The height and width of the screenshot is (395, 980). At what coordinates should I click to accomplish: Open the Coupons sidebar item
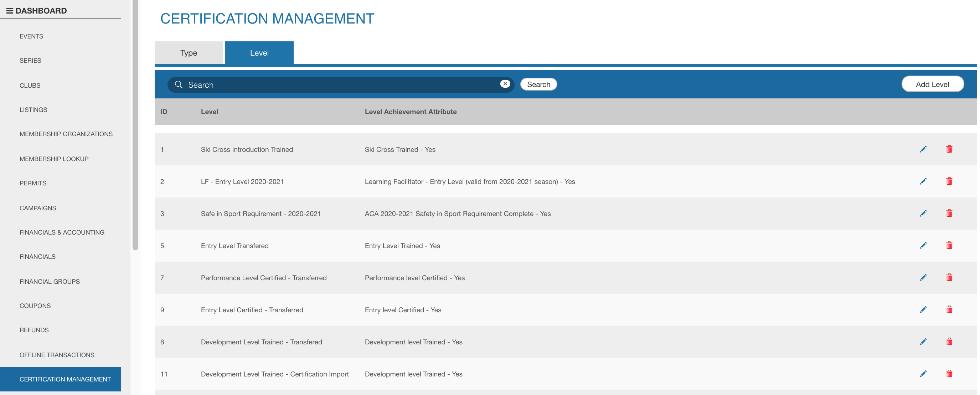[35, 306]
